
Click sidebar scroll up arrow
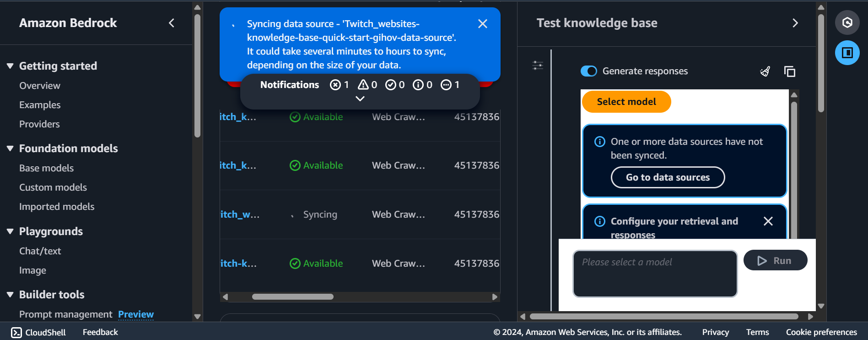pyautogui.click(x=197, y=7)
